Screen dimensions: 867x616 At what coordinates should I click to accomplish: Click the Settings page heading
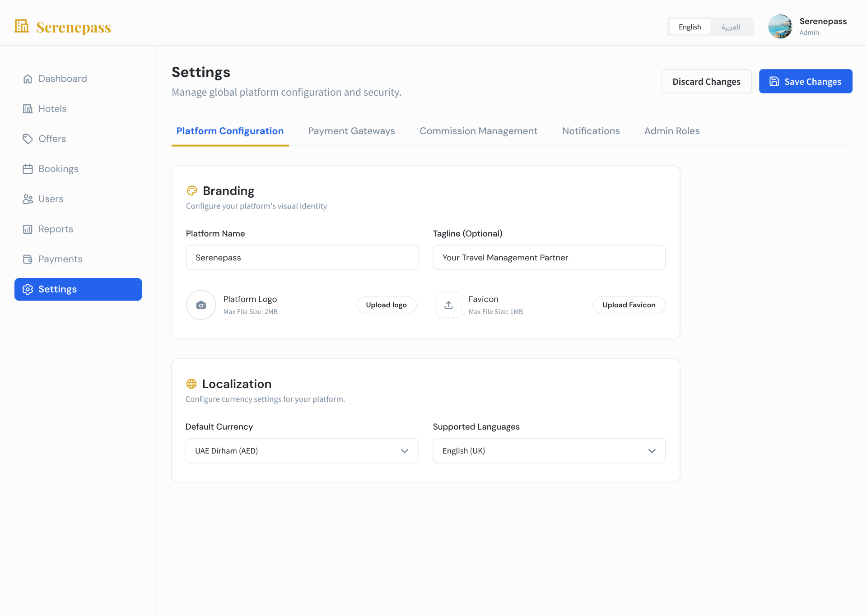[x=201, y=72]
